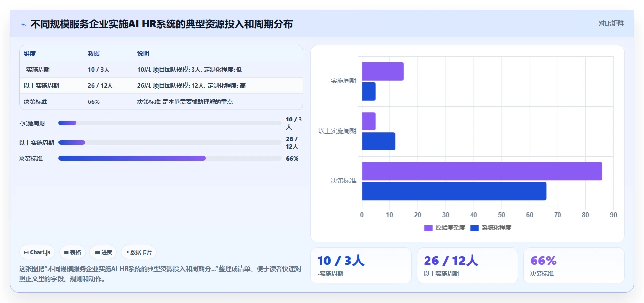
Task: Click the caption paragraph starting 这张图把
Action: pyautogui.click(x=160, y=274)
